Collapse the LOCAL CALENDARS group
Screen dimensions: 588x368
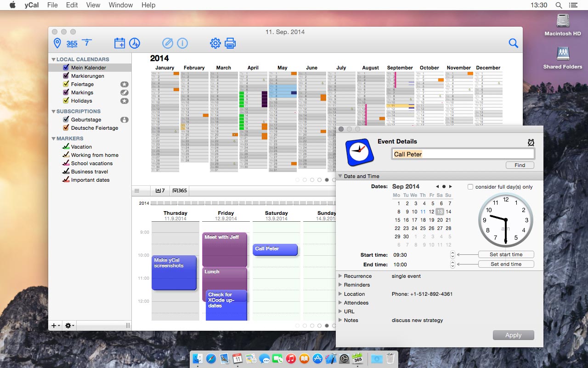coord(53,59)
